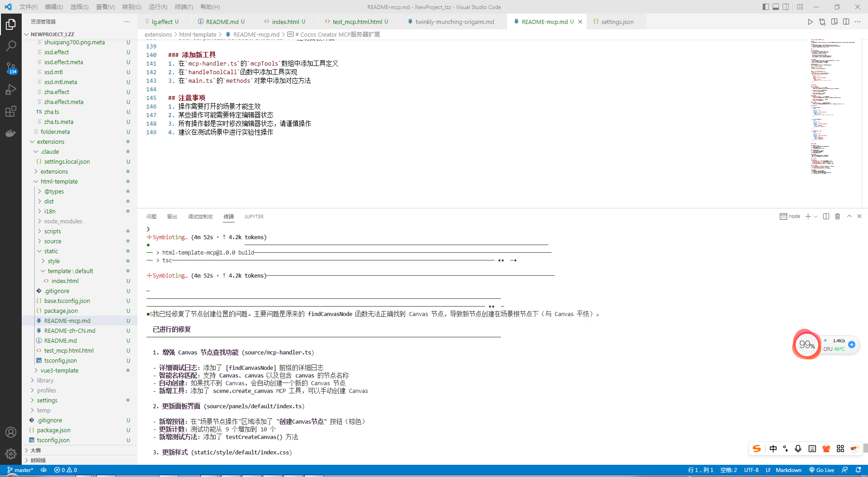Viewport: 868px width, 477px height.
Task: Click the feedback icon in status bar
Action: click(844, 470)
